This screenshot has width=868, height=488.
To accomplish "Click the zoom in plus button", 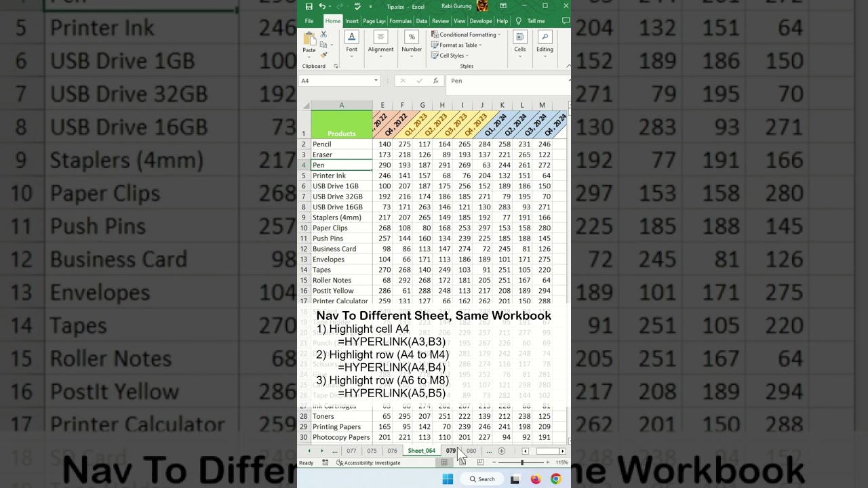I will point(548,463).
